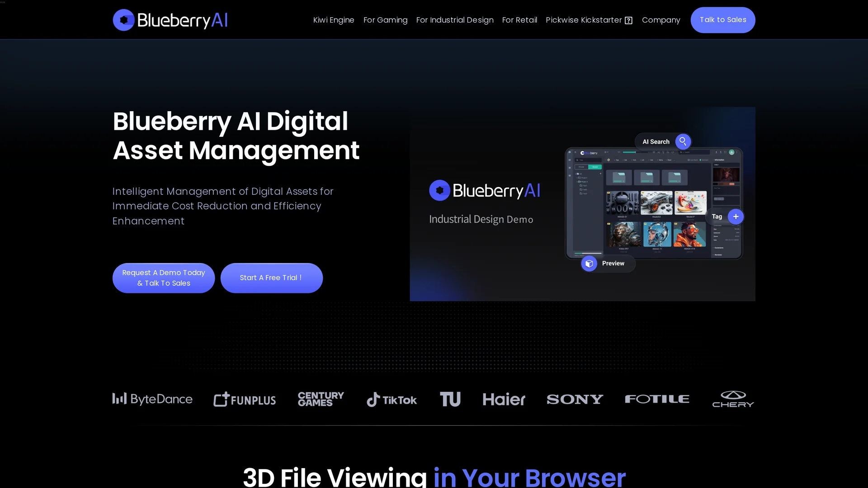Click the app dashboard screenshot thumbnail

pos(654,203)
